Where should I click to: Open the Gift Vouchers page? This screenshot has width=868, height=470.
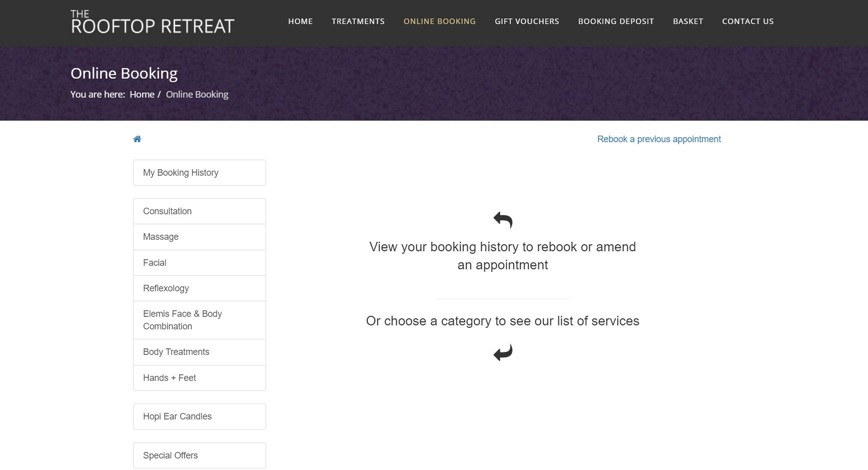[x=527, y=22]
